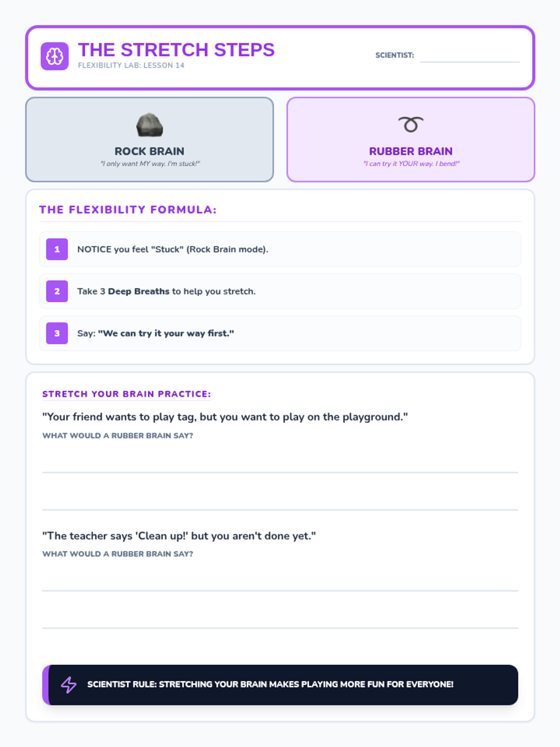Select the Rubber Brain card heading
This screenshot has width=560, height=747.
click(x=411, y=151)
